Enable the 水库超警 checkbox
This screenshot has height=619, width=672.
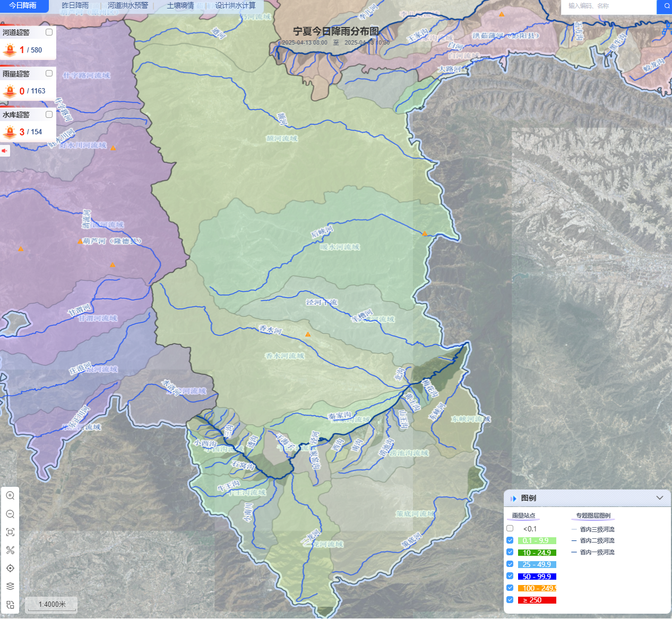49,115
